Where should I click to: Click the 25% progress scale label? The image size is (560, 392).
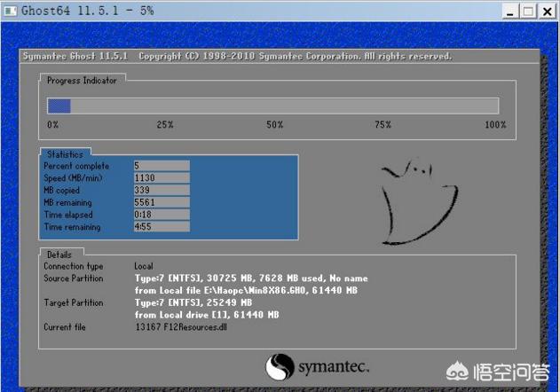(165, 124)
